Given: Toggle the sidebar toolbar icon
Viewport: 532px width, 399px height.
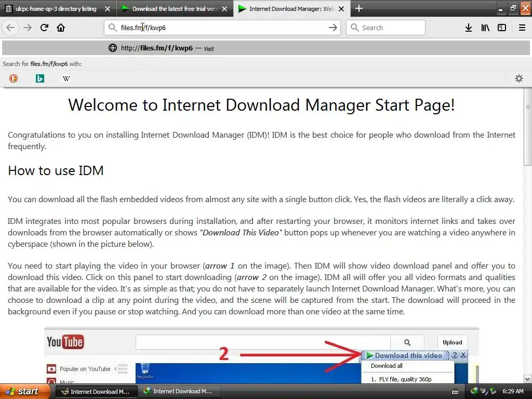Looking at the screenshot, I should [502, 28].
